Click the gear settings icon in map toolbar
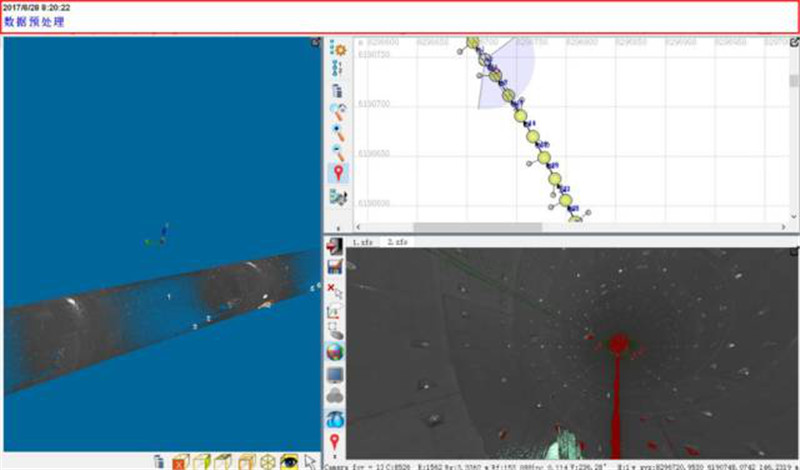Image resolution: width=800 pixels, height=470 pixels. 338,48
